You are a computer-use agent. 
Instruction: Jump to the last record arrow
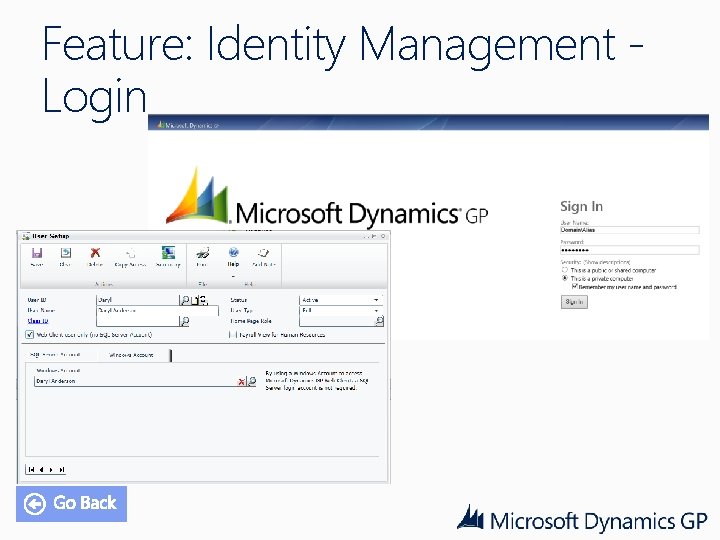pos(61,469)
